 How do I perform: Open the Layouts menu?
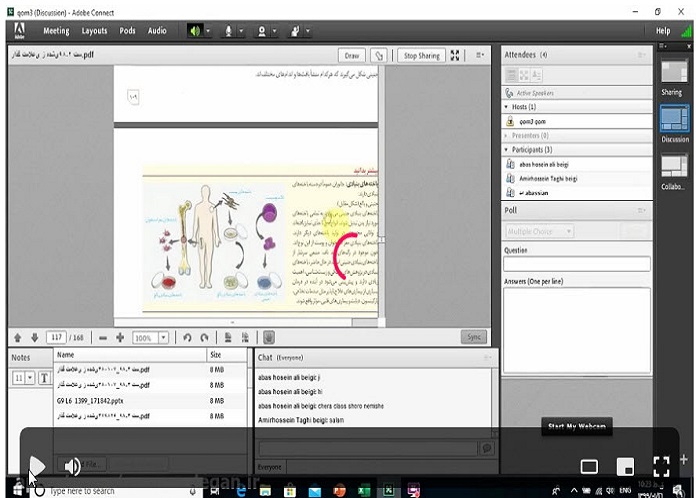[94, 31]
